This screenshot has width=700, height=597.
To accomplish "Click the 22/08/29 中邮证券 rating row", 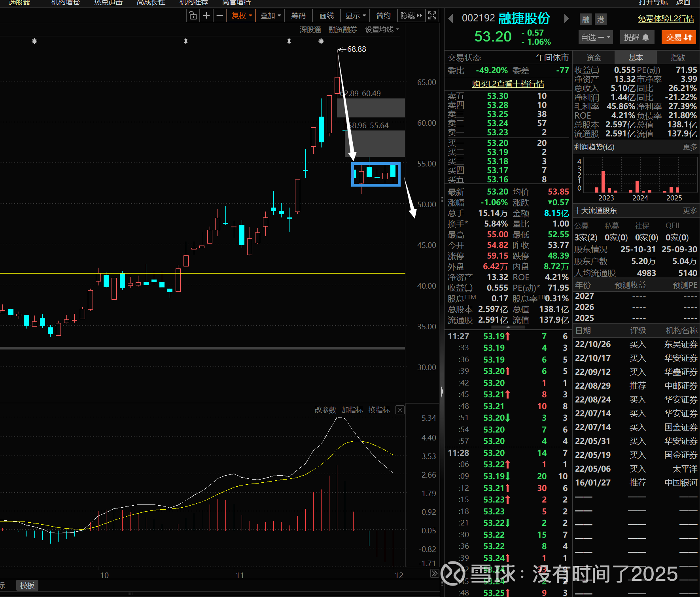I will pos(636,386).
